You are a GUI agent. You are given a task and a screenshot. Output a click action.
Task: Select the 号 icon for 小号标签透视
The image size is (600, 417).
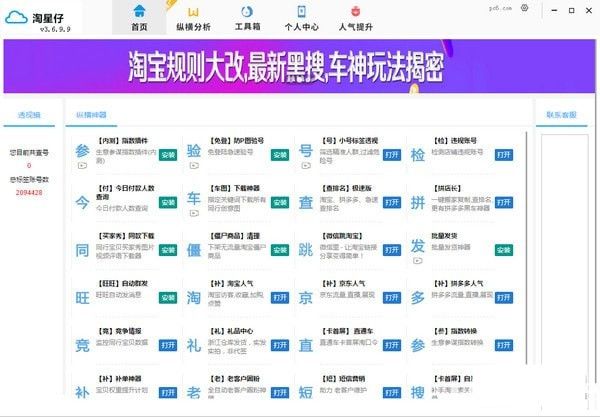pyautogui.click(x=306, y=151)
